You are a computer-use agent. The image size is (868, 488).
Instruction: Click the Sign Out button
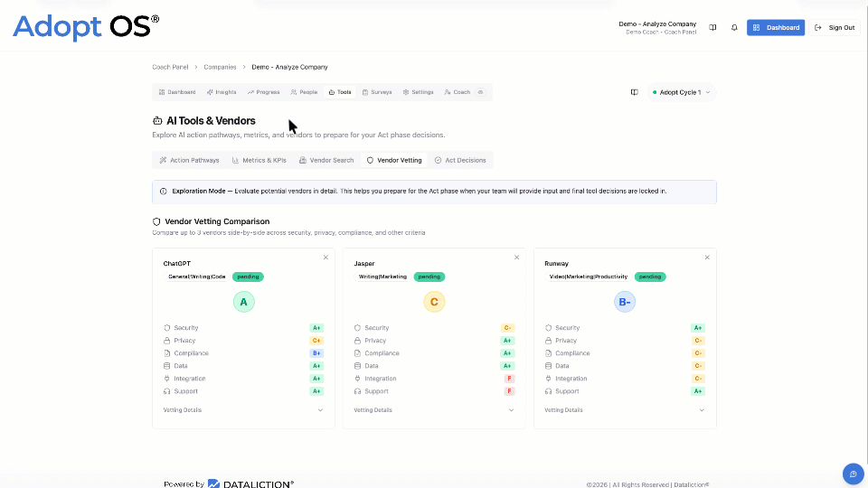[x=835, y=28]
